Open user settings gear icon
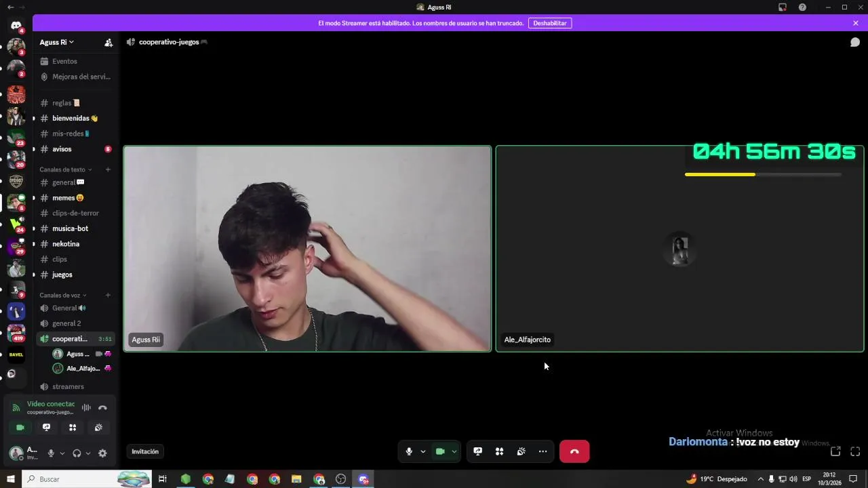 point(102,453)
